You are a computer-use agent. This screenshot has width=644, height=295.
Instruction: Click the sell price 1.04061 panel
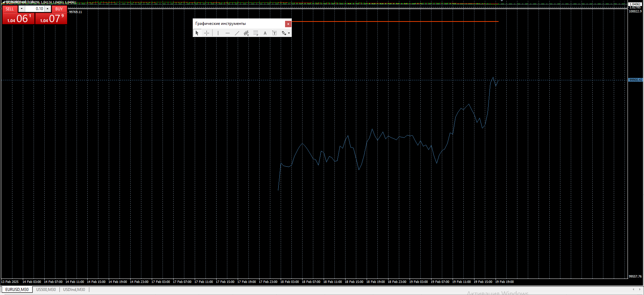point(18,18)
